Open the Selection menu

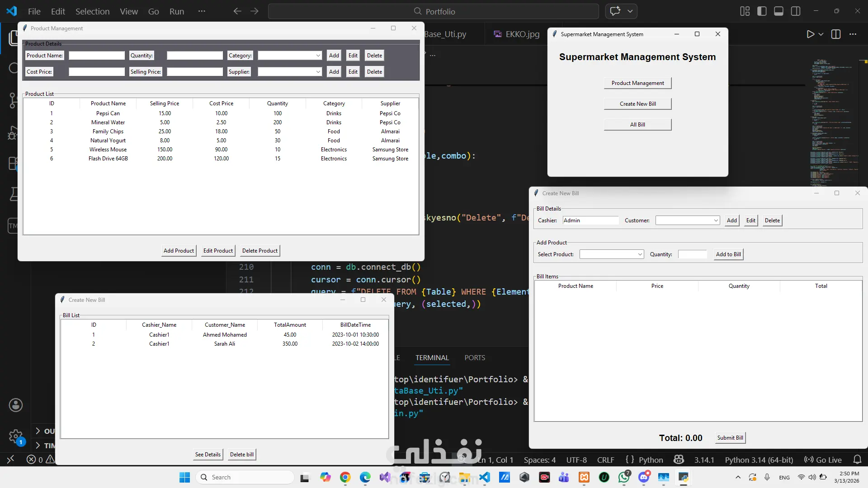[92, 11]
